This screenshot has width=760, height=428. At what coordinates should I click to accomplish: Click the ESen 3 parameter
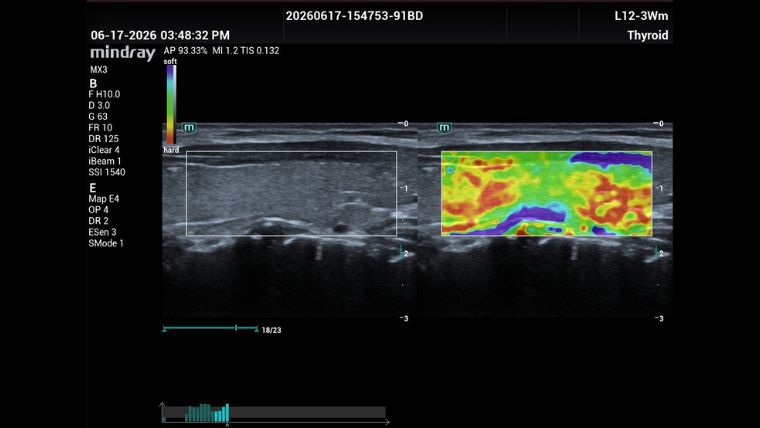tap(102, 232)
